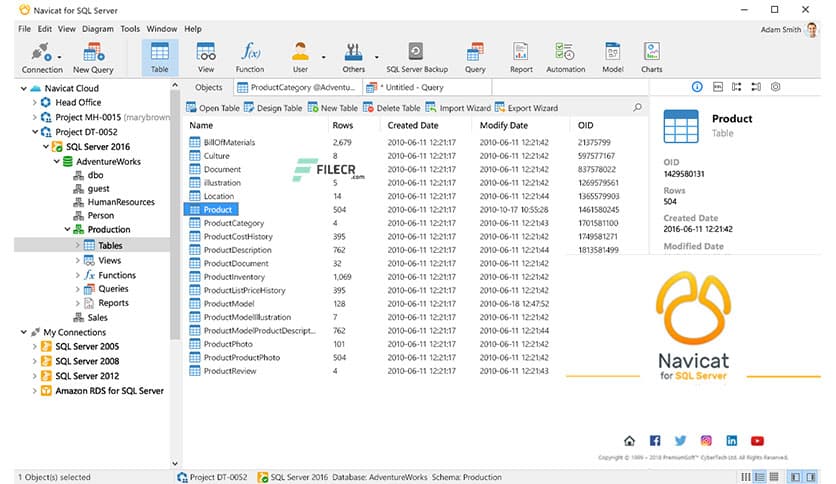This screenshot has height=484, width=836.
Task: Select the BillOfMaterials table row
Action: click(x=416, y=142)
